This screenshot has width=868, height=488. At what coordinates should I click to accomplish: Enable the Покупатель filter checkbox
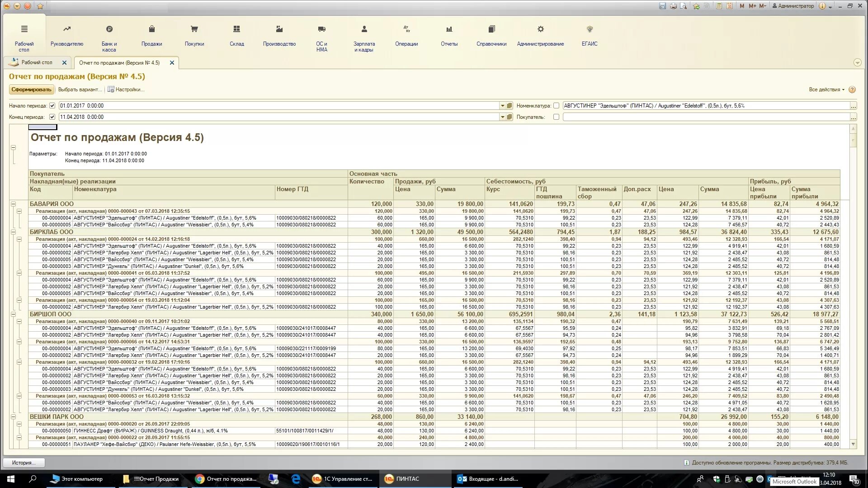(x=556, y=117)
